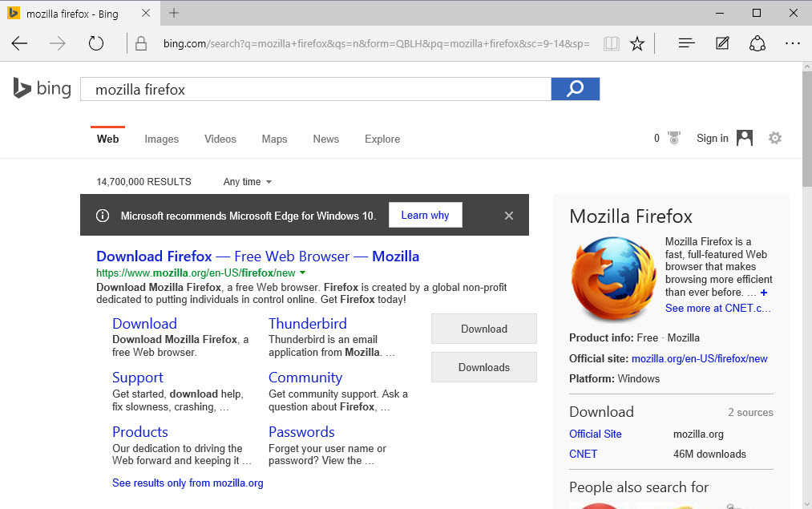Screen dimensions: 812x509
Task: Click the magnifier search button
Action: point(576,89)
